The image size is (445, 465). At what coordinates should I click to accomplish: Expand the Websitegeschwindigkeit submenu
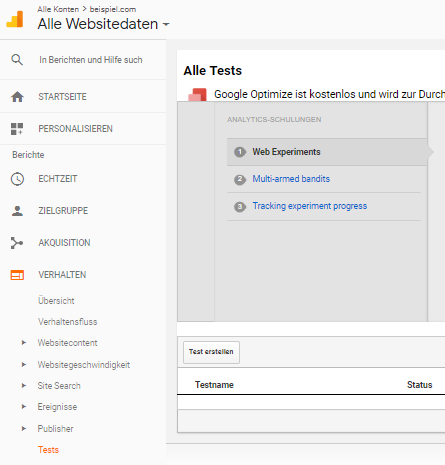[x=24, y=365]
